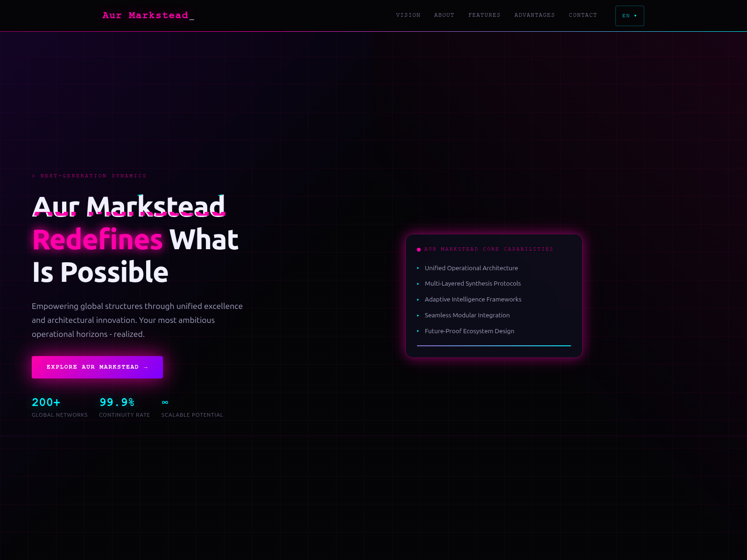Expand the EN language dropdown
The image size is (747, 560).
(x=629, y=16)
